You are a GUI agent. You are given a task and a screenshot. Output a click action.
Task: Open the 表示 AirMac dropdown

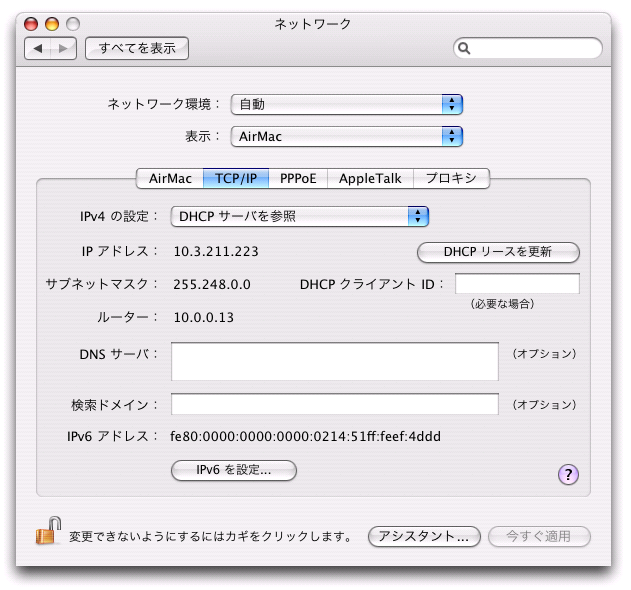point(346,136)
